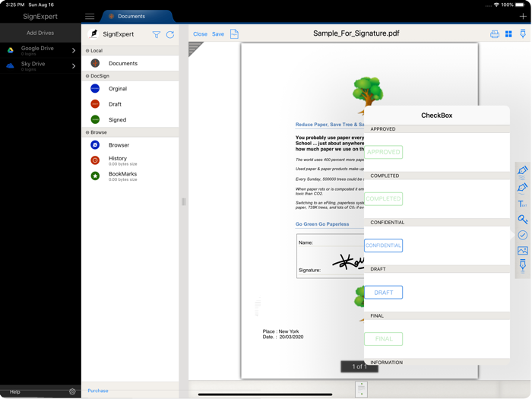Click the sidebar divider handle

(x=184, y=202)
